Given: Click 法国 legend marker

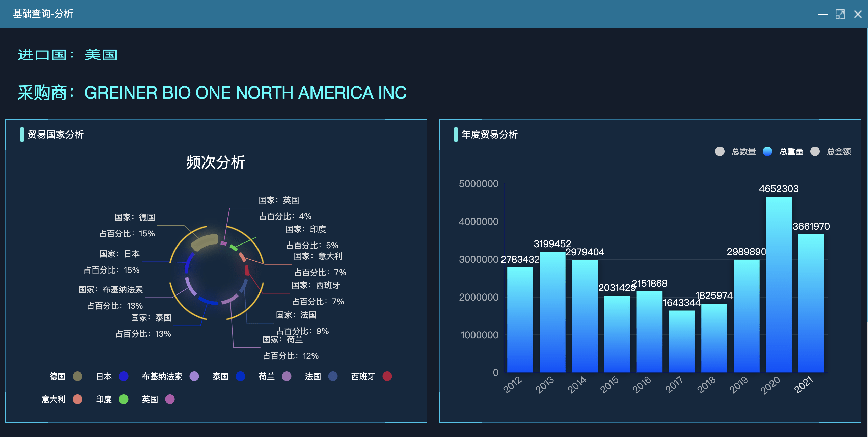Looking at the screenshot, I should pos(333,376).
